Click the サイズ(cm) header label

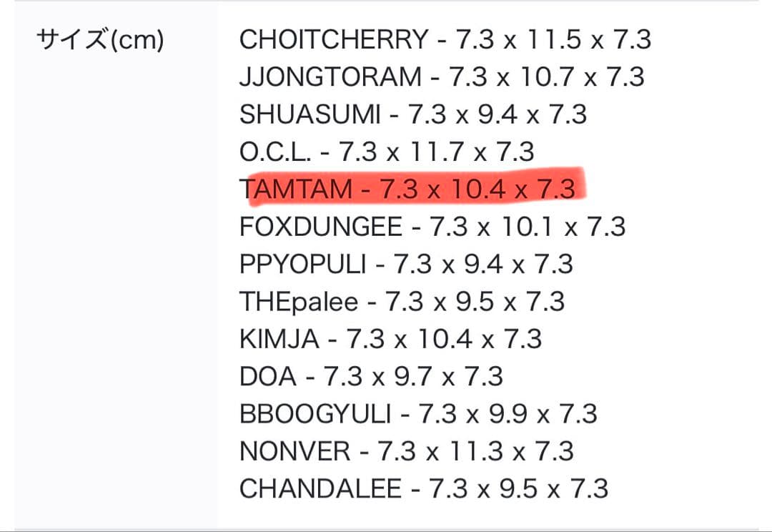point(99,40)
